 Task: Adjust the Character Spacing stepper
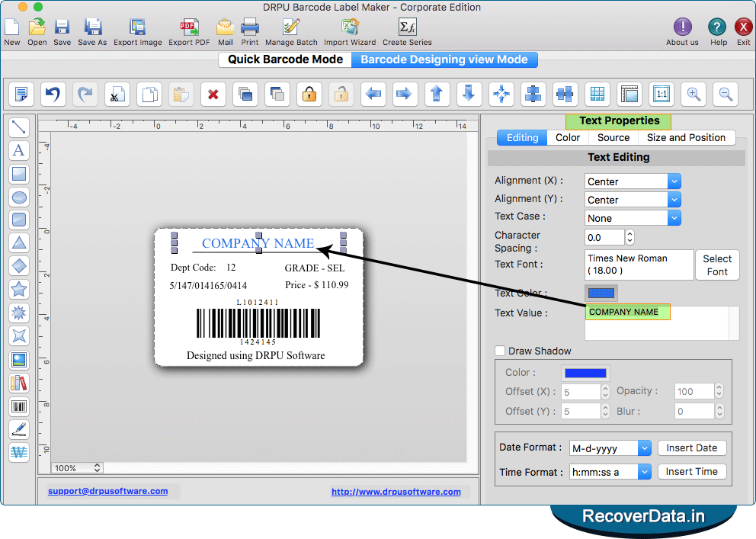coord(629,237)
